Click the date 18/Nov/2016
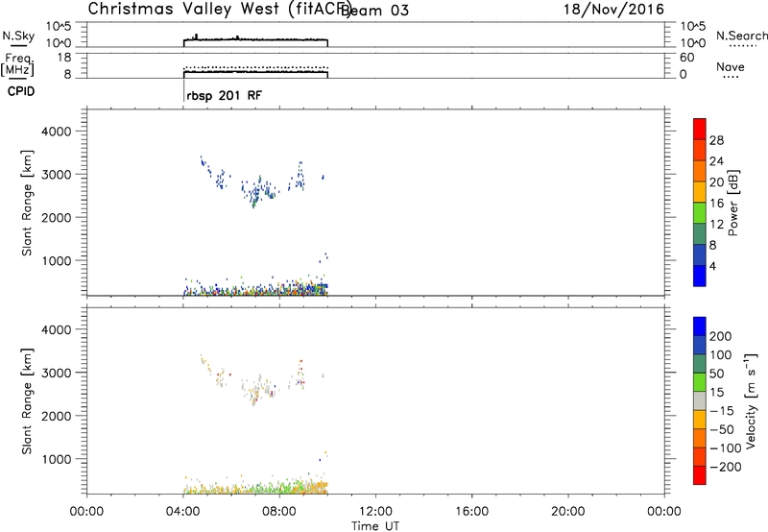Viewport: 768px width, 532px height. coord(613,10)
